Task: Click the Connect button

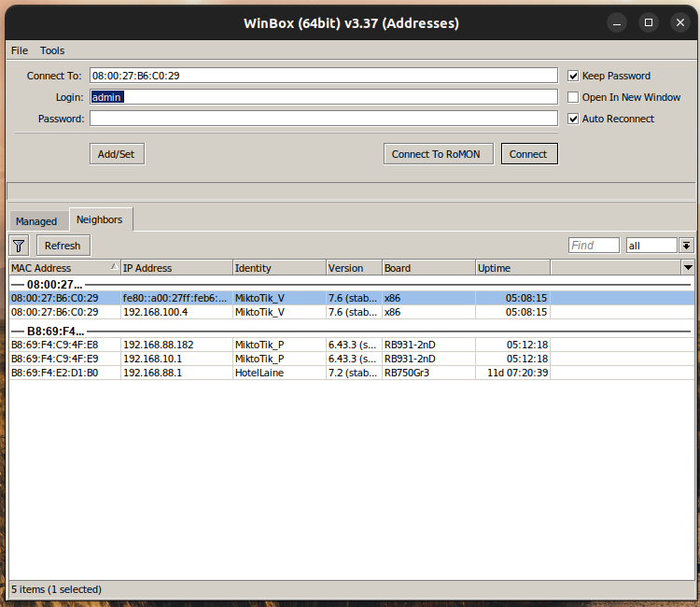Action: (x=529, y=154)
